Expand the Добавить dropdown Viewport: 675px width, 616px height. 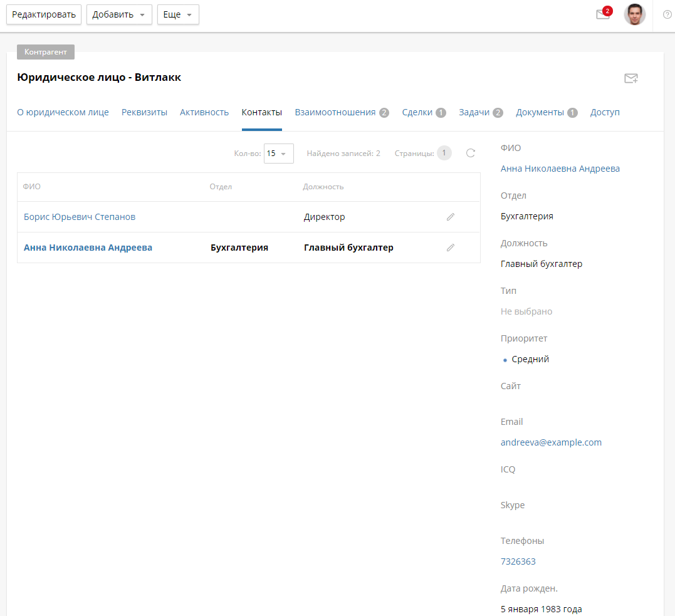point(119,14)
